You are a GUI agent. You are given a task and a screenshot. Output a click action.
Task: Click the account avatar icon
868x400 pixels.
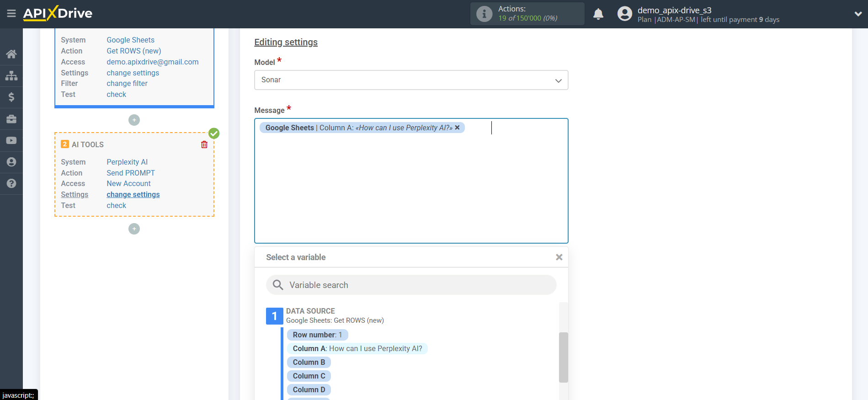tap(624, 14)
